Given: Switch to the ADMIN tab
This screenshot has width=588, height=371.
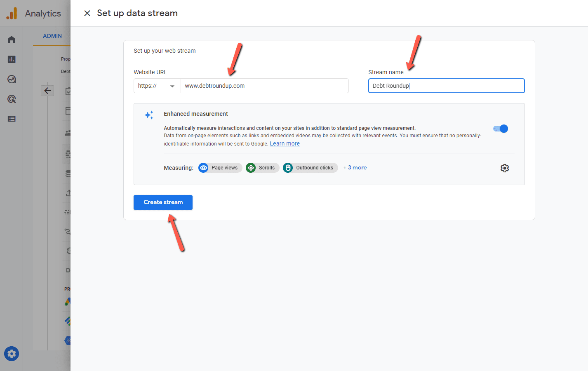Looking at the screenshot, I should click(52, 36).
